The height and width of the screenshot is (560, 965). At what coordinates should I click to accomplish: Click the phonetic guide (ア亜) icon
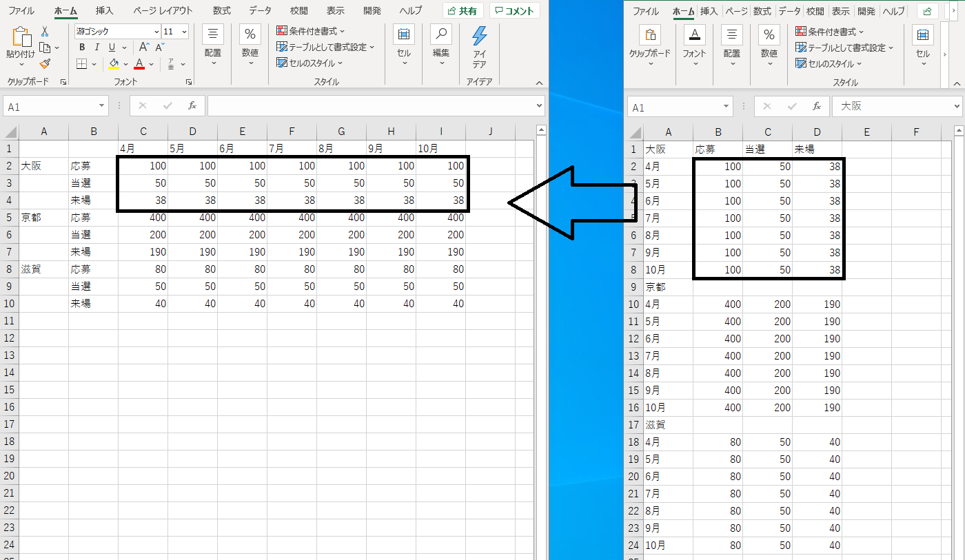(170, 64)
